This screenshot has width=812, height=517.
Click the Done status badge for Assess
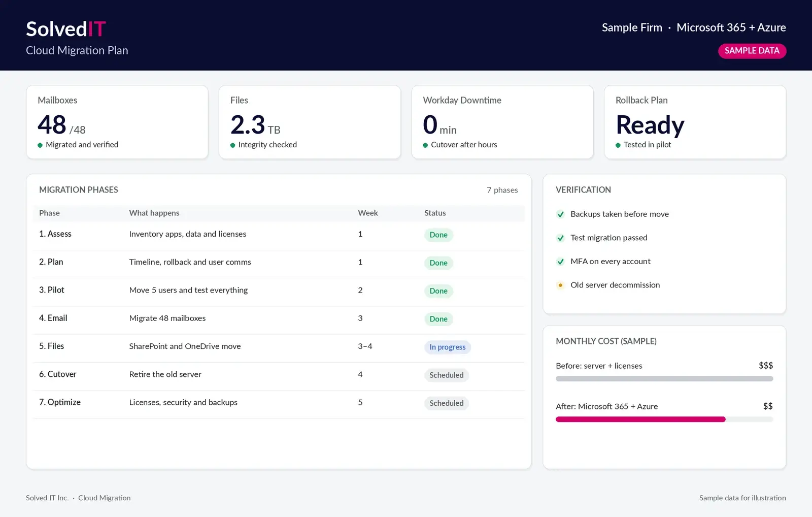tap(438, 235)
